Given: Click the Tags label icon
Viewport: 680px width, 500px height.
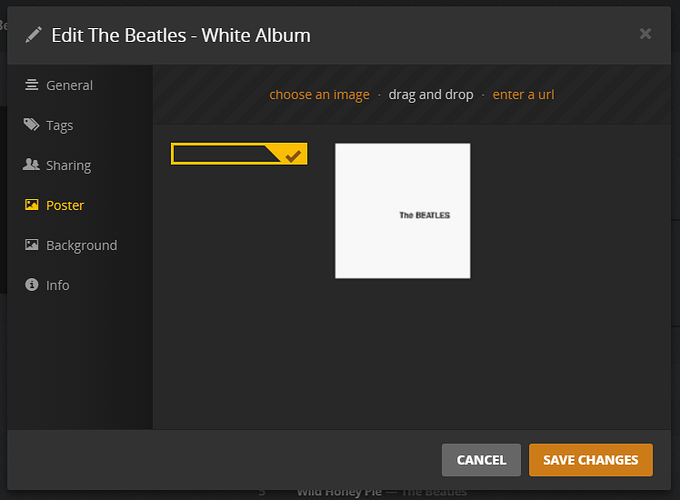Looking at the screenshot, I should (32, 125).
